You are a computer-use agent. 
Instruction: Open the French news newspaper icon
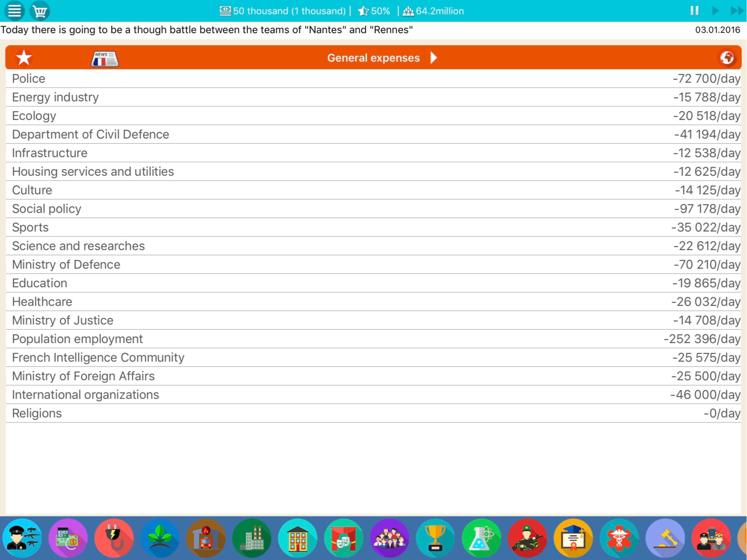click(105, 59)
